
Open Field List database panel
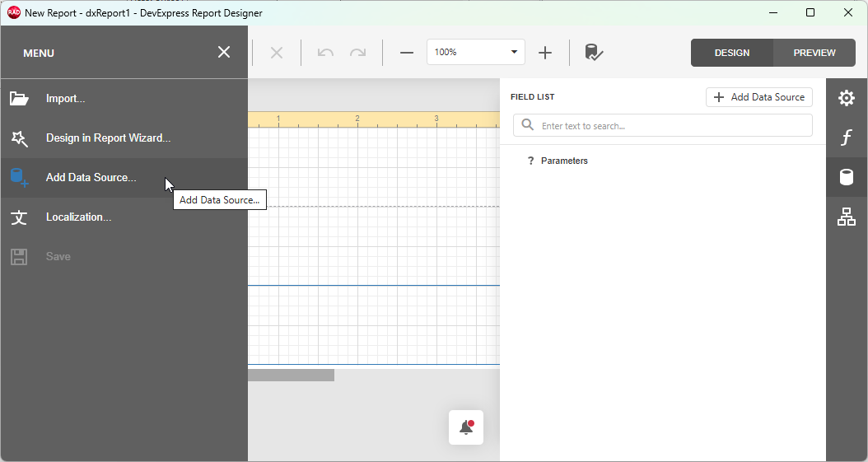(x=847, y=178)
